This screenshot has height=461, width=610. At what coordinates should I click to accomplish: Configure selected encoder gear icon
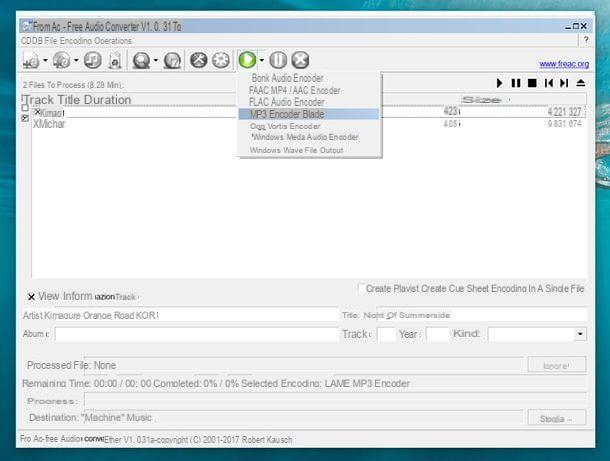click(221, 60)
